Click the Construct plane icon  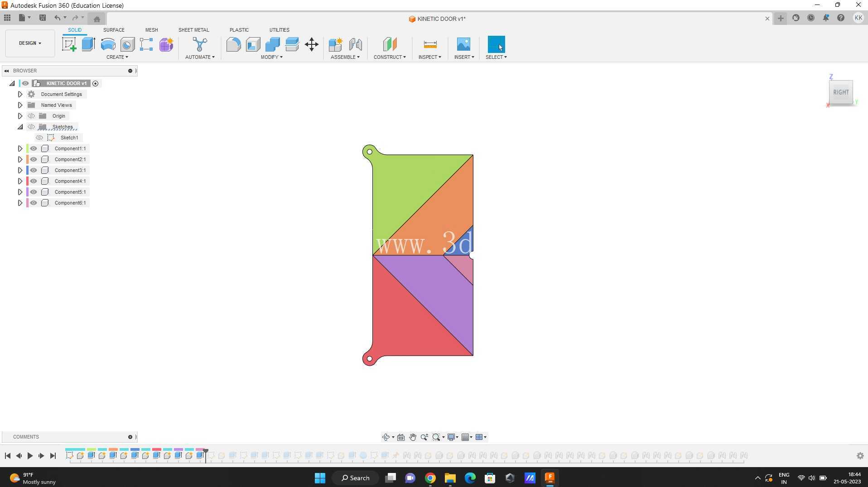coord(390,44)
